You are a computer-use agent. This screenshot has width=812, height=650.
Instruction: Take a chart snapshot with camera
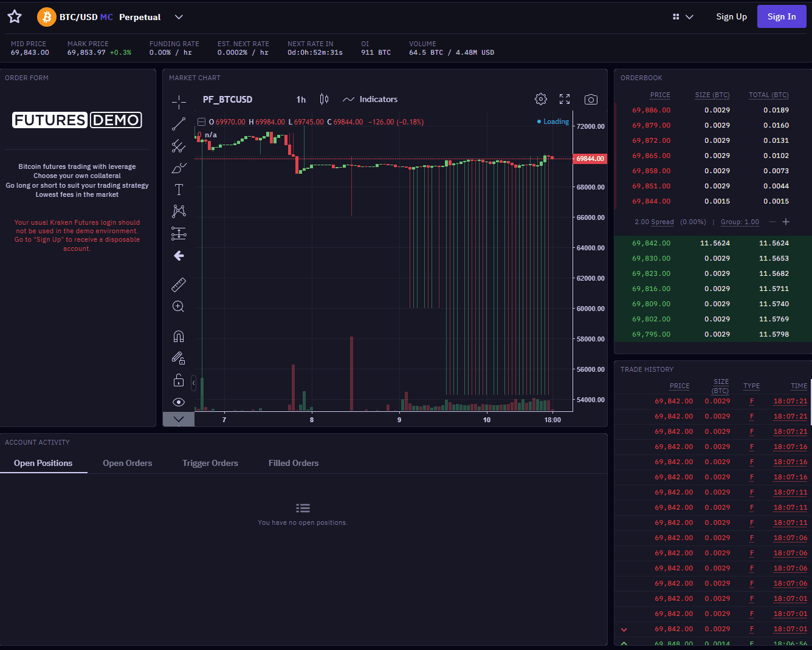click(591, 100)
